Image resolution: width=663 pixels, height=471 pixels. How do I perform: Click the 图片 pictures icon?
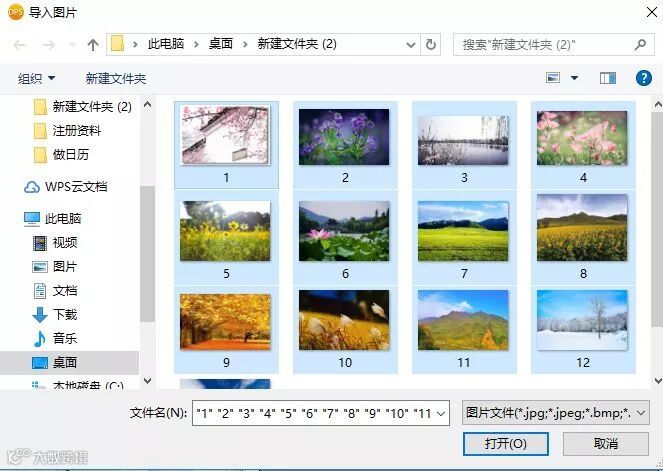coord(40,267)
